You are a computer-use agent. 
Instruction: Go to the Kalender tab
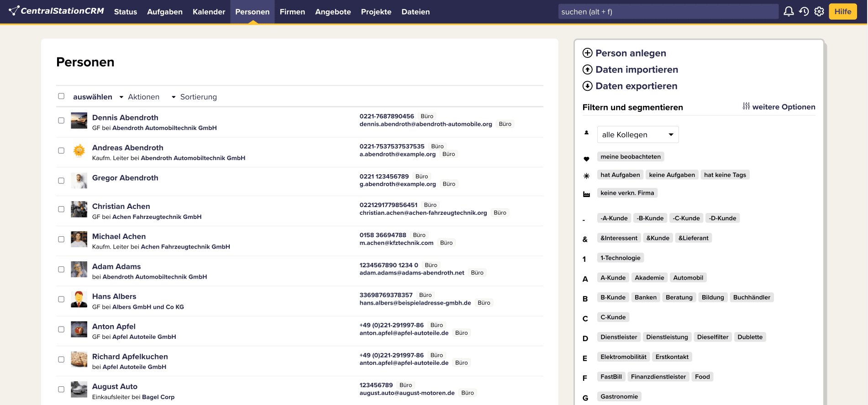209,12
